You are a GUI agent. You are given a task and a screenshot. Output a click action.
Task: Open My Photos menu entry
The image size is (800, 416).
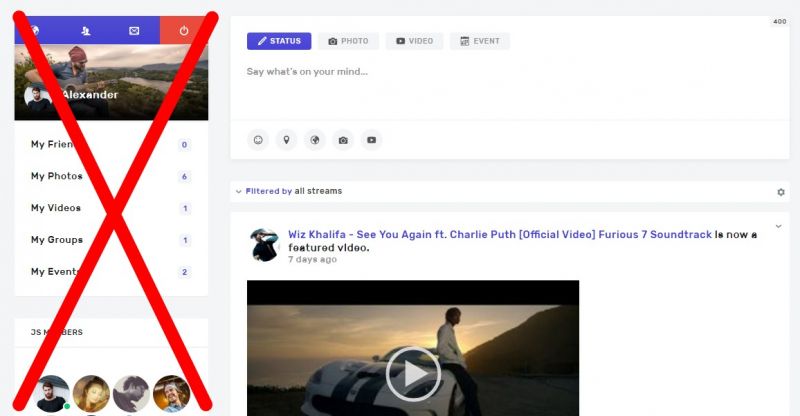57,176
